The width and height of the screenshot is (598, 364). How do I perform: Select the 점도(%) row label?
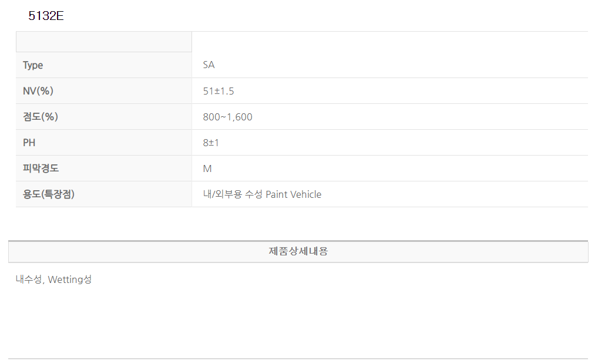tap(41, 117)
